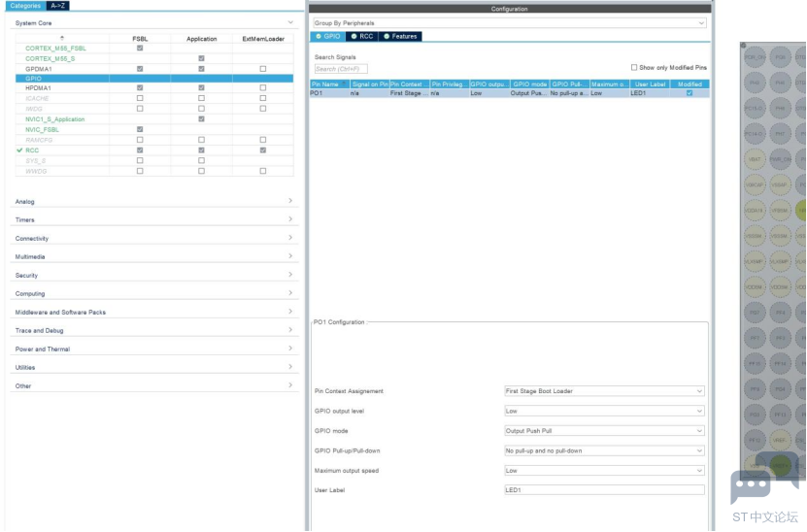Image resolution: width=807 pixels, height=532 pixels.
Task: Check Show only Modified Pins
Action: 634,67
